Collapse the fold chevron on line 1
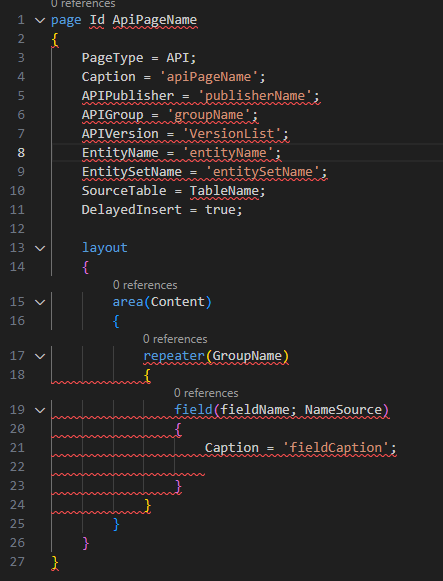This screenshot has width=443, height=581. (x=40, y=20)
